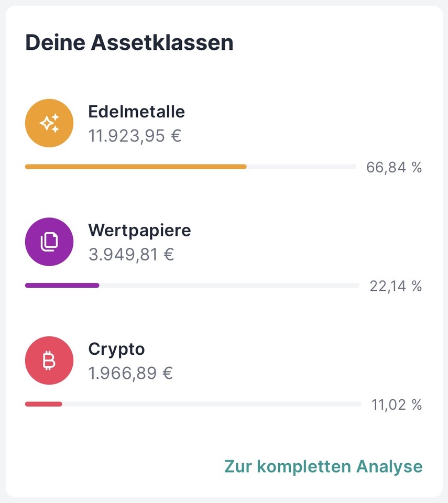Click the red filled Crypto progress bar
This screenshot has height=503, width=448.
[x=43, y=404]
